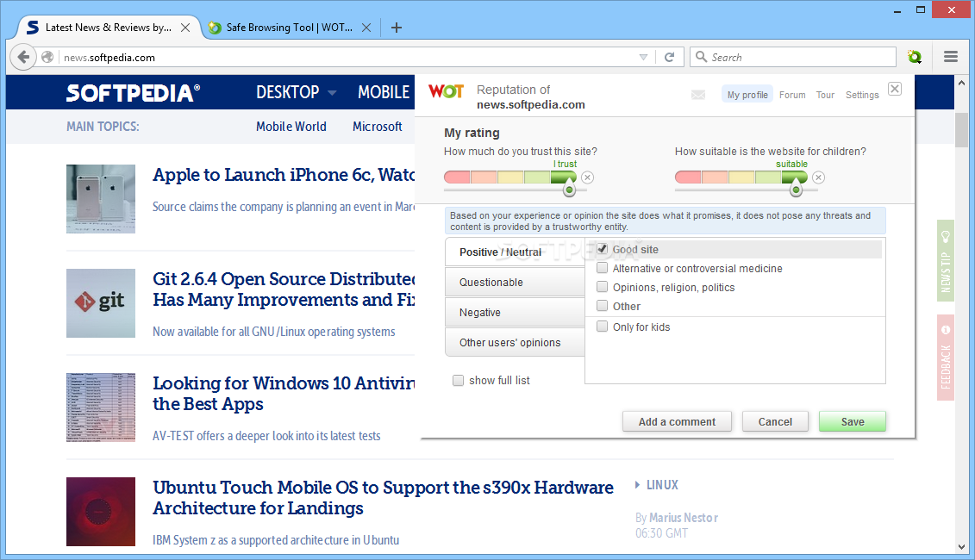The width and height of the screenshot is (975, 560).
Task: Open My profile in WOT popup
Action: (x=747, y=95)
